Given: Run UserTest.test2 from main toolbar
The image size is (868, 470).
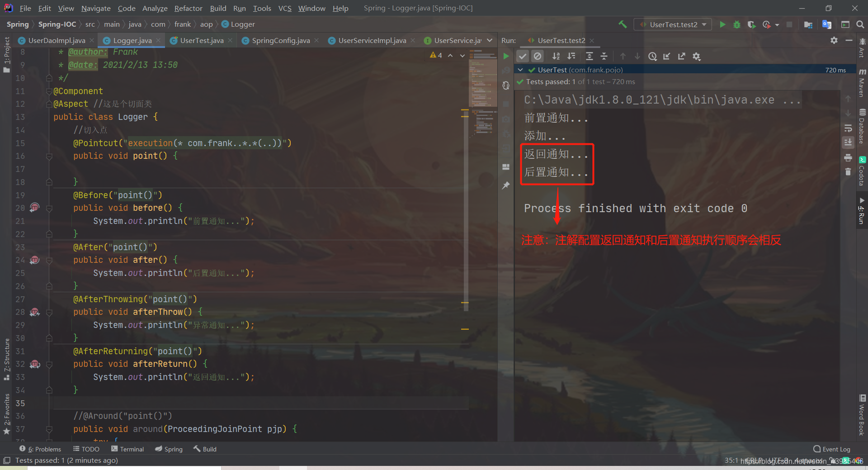Looking at the screenshot, I should 722,24.
